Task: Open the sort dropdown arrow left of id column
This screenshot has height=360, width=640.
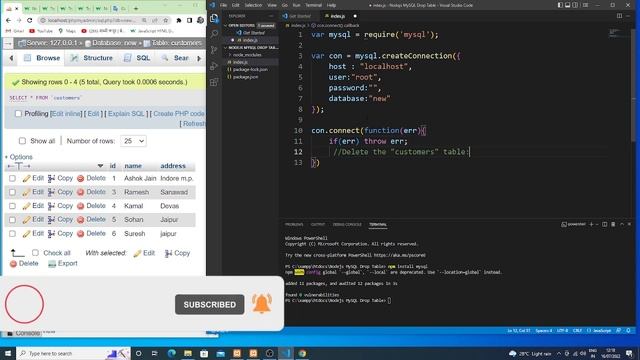Action: [x=100, y=166]
